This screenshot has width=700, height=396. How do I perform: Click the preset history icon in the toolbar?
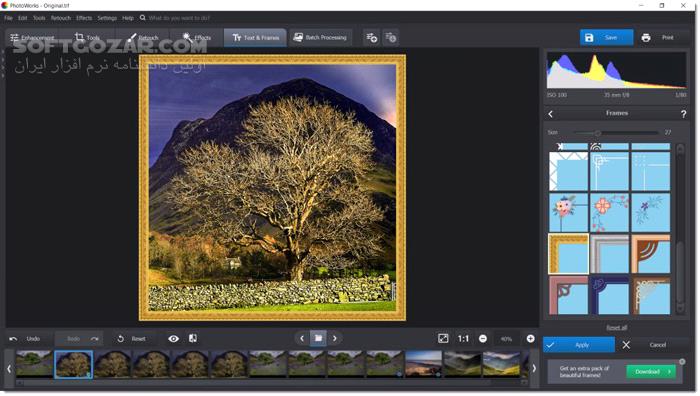coord(391,38)
